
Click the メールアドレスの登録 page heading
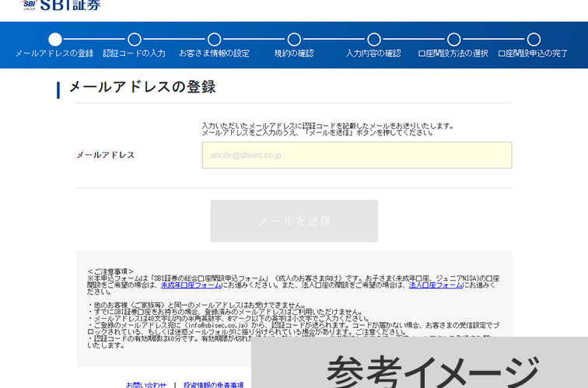142,87
